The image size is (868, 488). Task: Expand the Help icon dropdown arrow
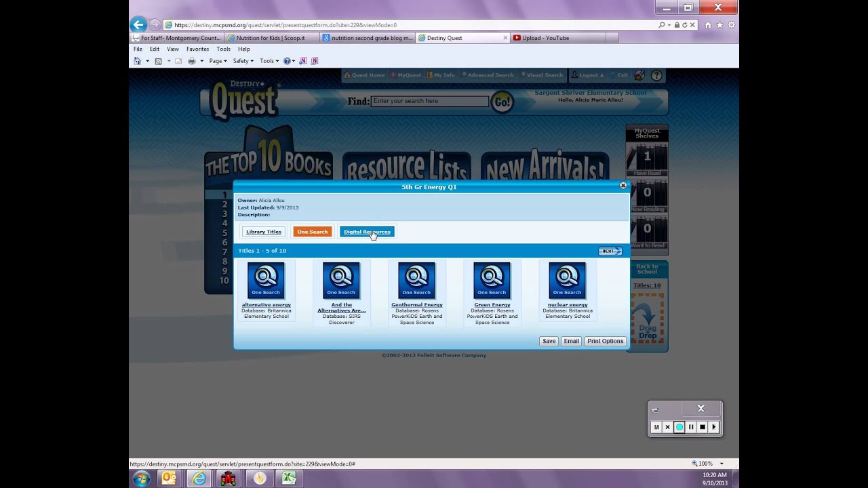[x=294, y=61]
